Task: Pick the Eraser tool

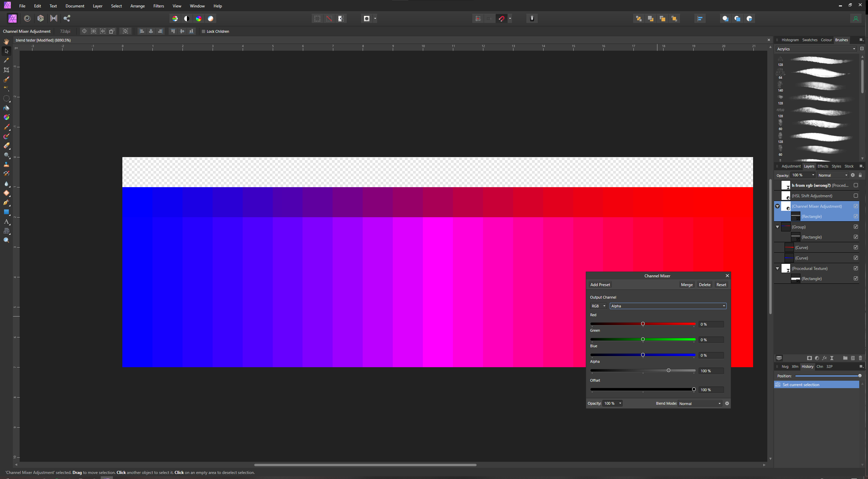Action: tap(6, 146)
